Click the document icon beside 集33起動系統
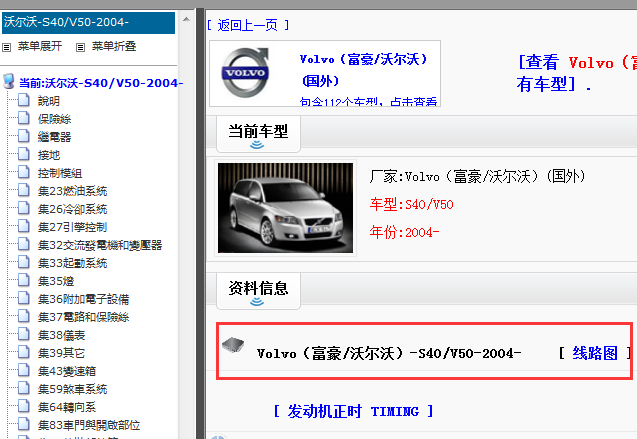Screen dimensions: 637x439 pos(24,262)
